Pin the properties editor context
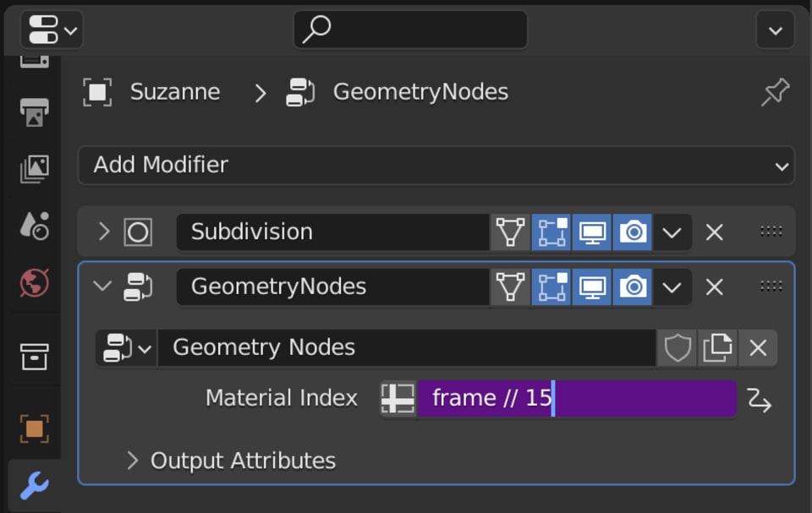Image resolution: width=812 pixels, height=513 pixels. click(x=775, y=92)
